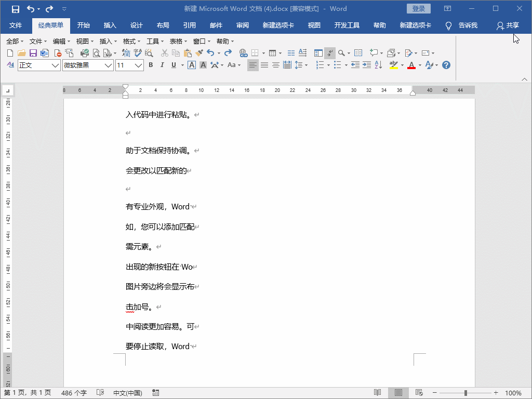
Task: Set left text alignment
Action: (x=253, y=65)
